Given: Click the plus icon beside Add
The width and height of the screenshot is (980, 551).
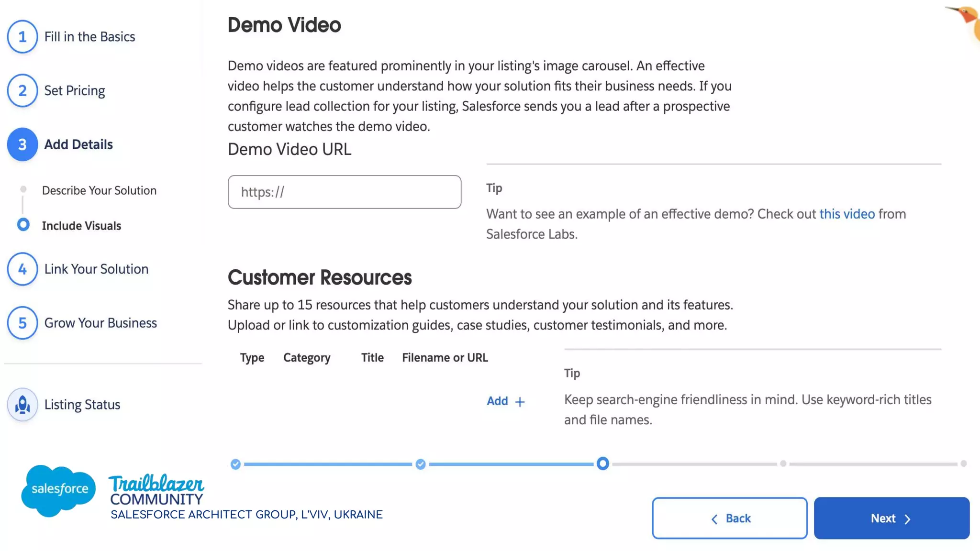Looking at the screenshot, I should click(520, 402).
